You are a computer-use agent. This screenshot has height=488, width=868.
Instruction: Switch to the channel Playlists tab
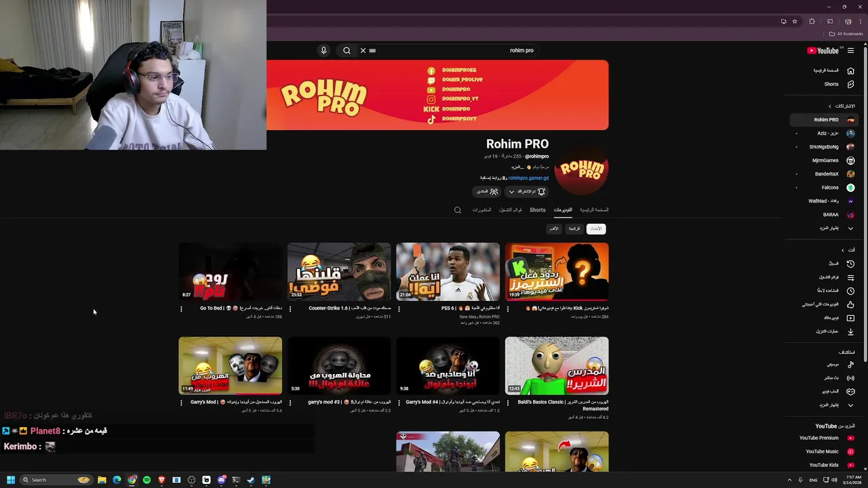coord(511,210)
